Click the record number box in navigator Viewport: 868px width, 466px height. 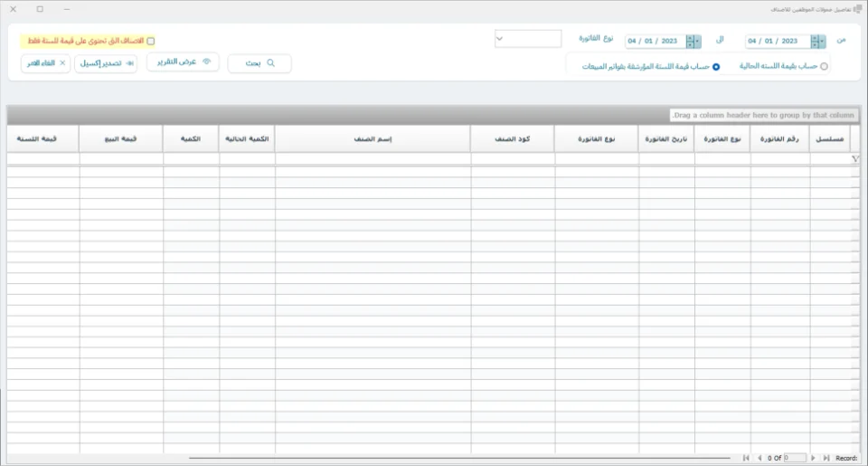(x=795, y=458)
